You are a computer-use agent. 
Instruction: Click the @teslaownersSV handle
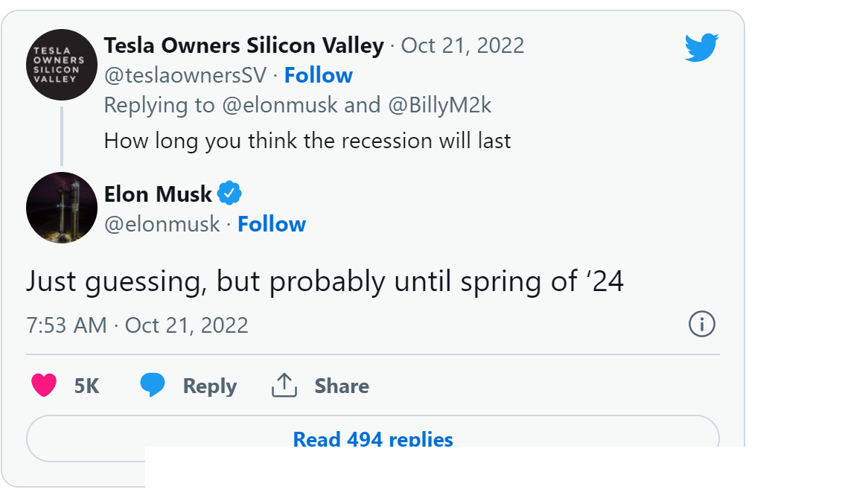click(185, 75)
